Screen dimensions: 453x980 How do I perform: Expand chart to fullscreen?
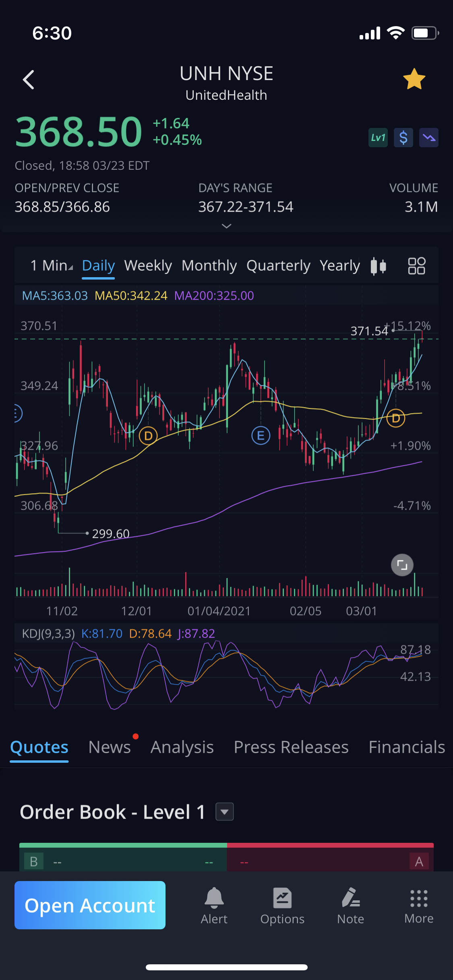[x=402, y=565]
